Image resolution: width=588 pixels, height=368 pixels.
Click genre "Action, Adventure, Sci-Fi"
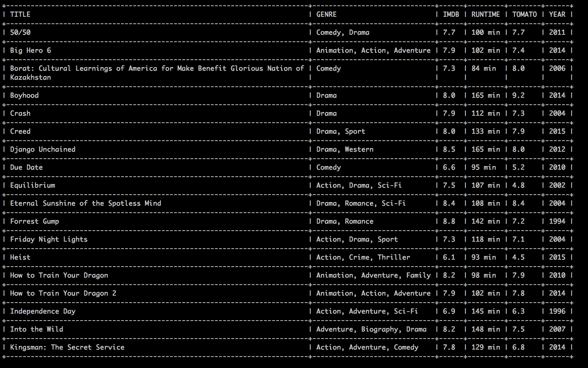point(367,311)
